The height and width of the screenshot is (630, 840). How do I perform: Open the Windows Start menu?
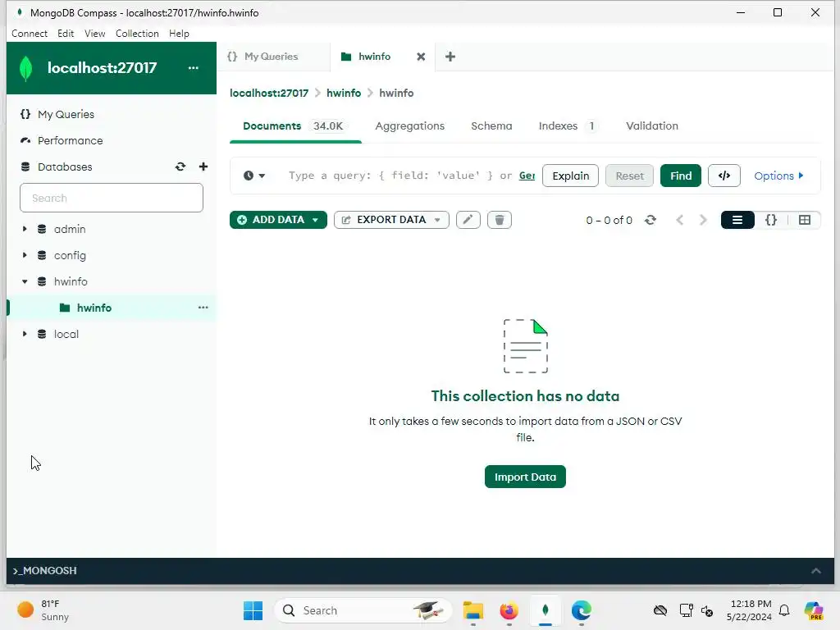coord(253,610)
